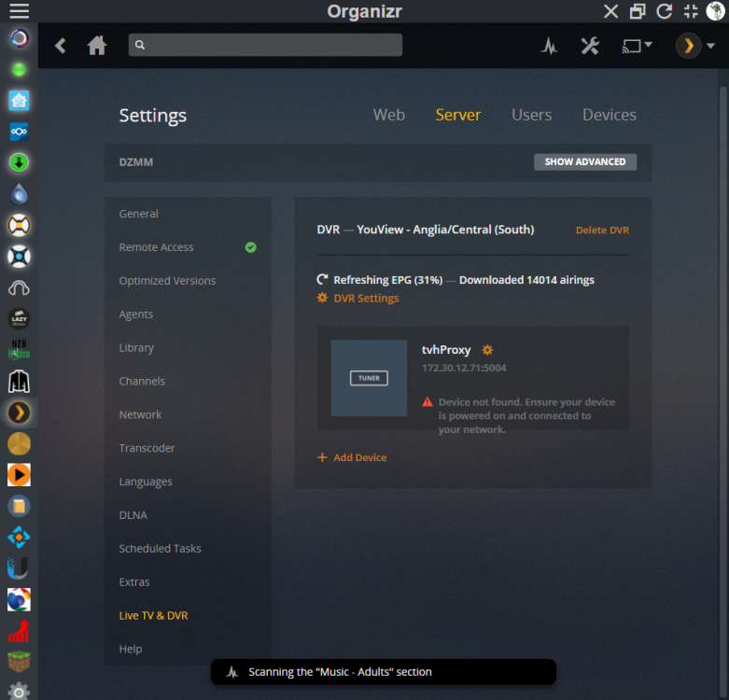729x700 pixels.
Task: Open the purple ring app icon in sidebar
Action: [x=19, y=38]
